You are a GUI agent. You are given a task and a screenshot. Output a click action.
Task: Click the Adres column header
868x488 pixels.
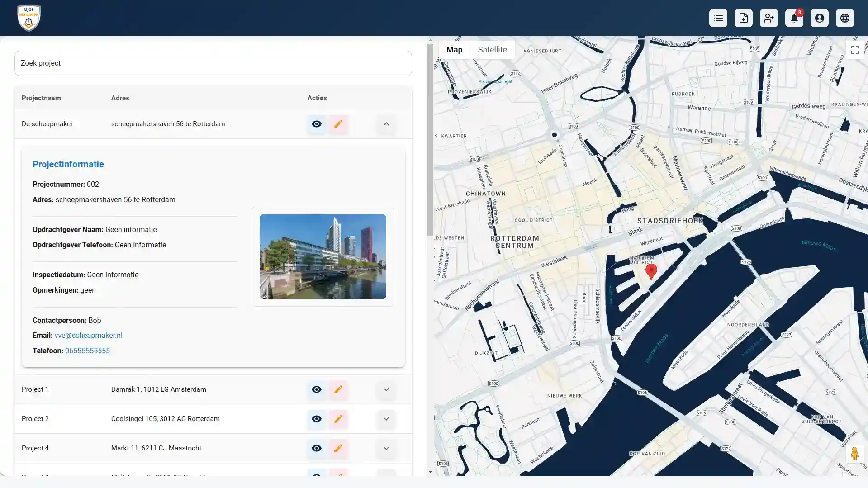coord(120,98)
